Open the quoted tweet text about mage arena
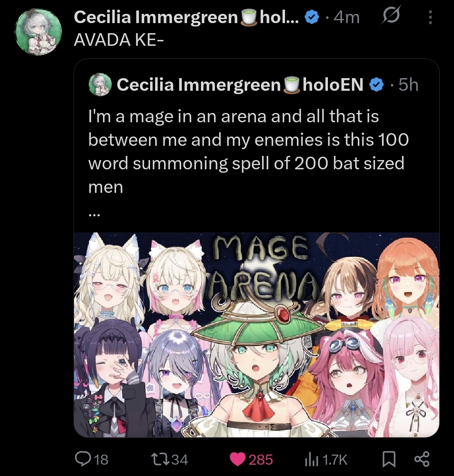 click(248, 151)
